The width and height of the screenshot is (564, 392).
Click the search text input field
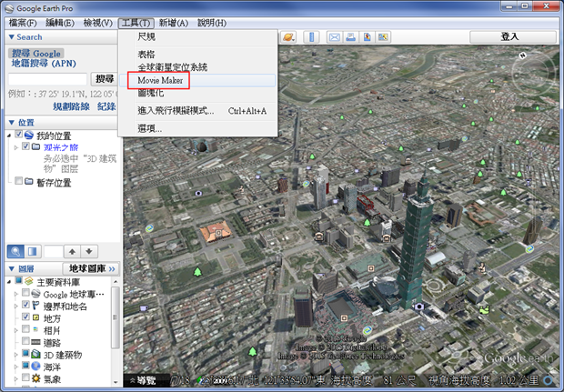(48, 79)
